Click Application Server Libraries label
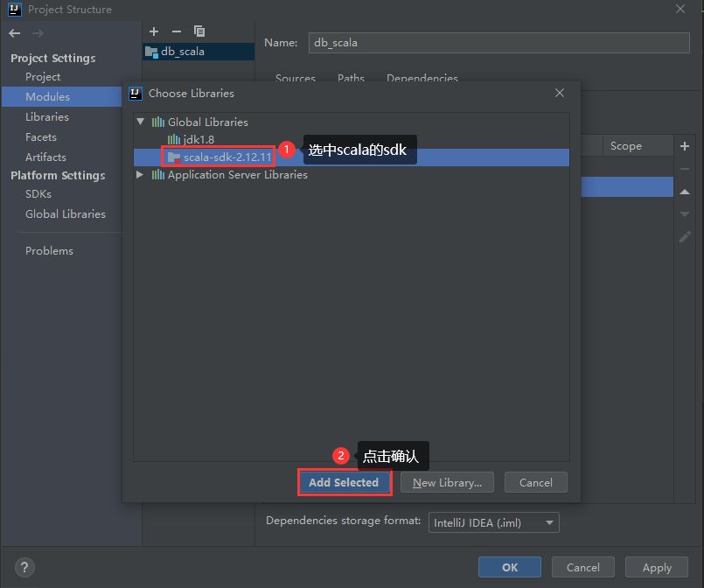 [x=238, y=175]
